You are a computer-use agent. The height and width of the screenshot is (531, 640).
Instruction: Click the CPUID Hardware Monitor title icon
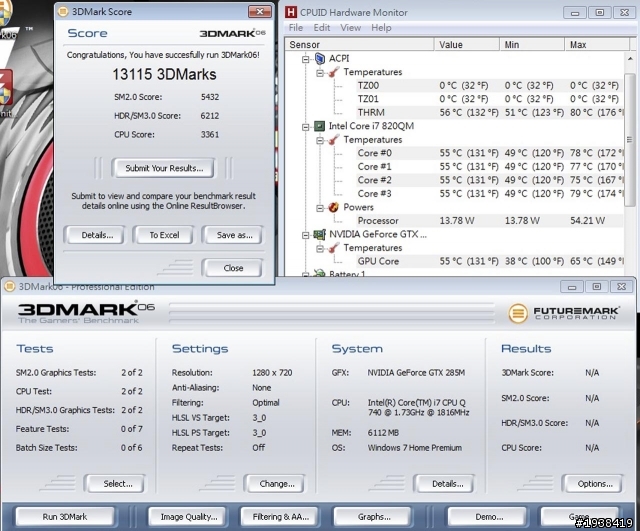[291, 12]
